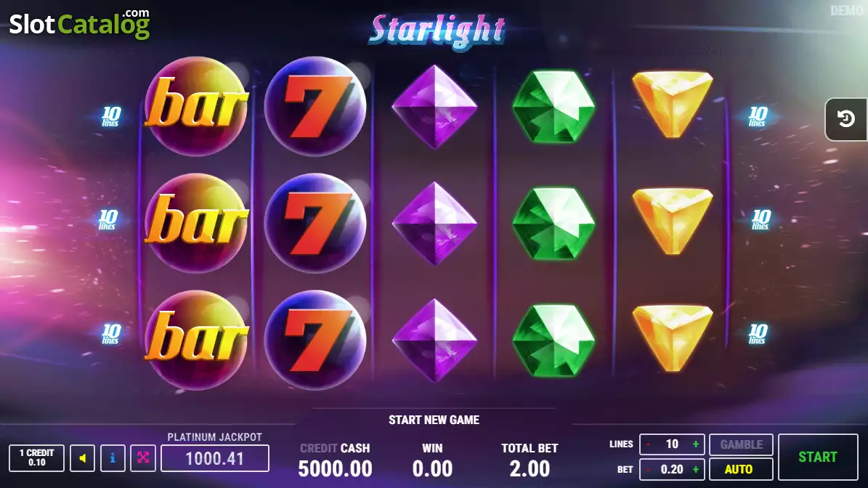868x488 pixels.
Task: Click the top purple diamond symbol
Action: 434,106
